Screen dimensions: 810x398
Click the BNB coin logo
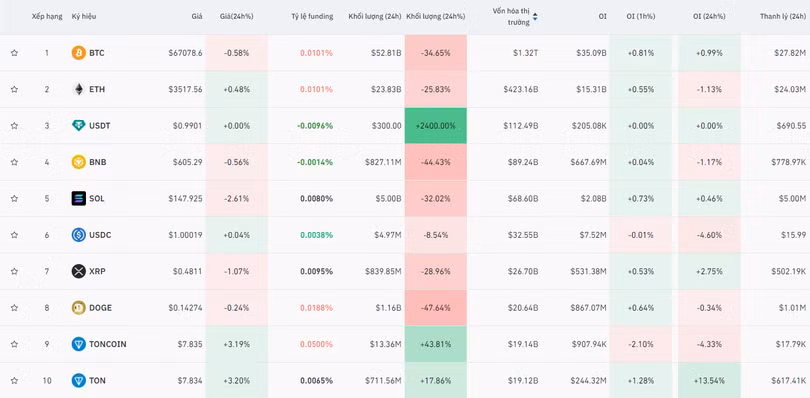[x=79, y=162]
